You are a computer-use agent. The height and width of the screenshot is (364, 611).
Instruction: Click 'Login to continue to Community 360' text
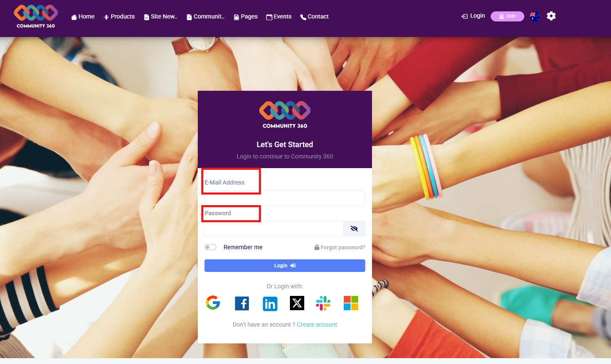pos(285,156)
